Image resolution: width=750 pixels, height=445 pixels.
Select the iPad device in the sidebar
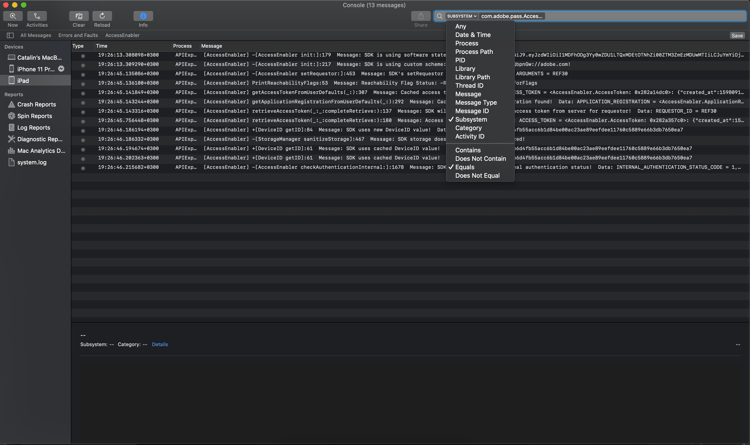click(x=35, y=81)
